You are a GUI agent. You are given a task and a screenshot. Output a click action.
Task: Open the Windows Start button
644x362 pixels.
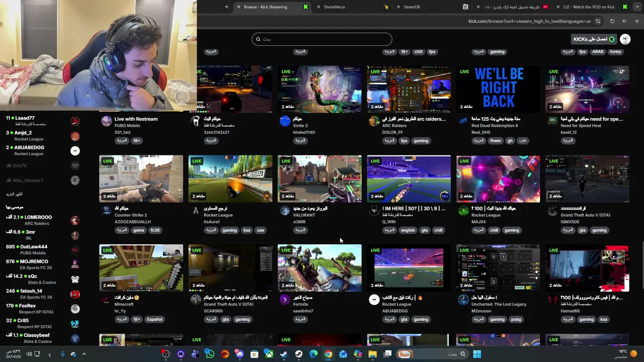pyautogui.click(x=477, y=354)
